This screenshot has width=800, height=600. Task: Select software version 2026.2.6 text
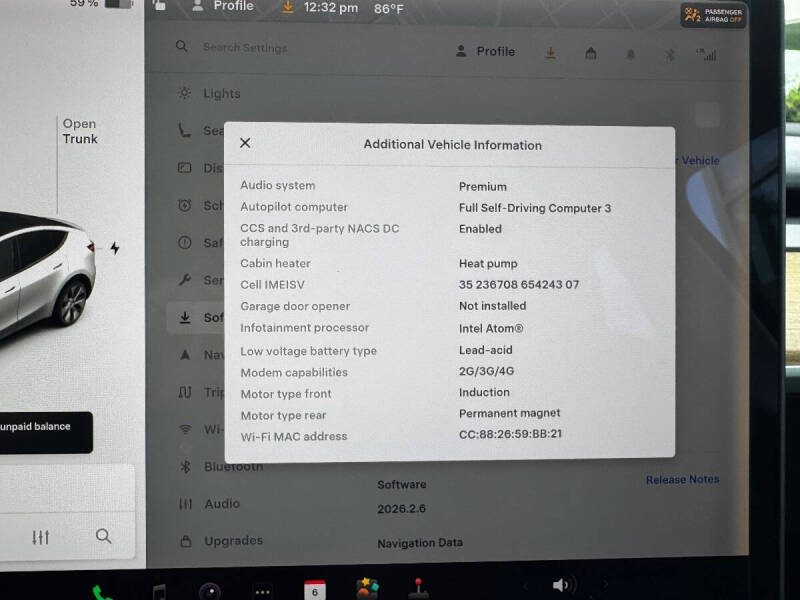coord(402,509)
